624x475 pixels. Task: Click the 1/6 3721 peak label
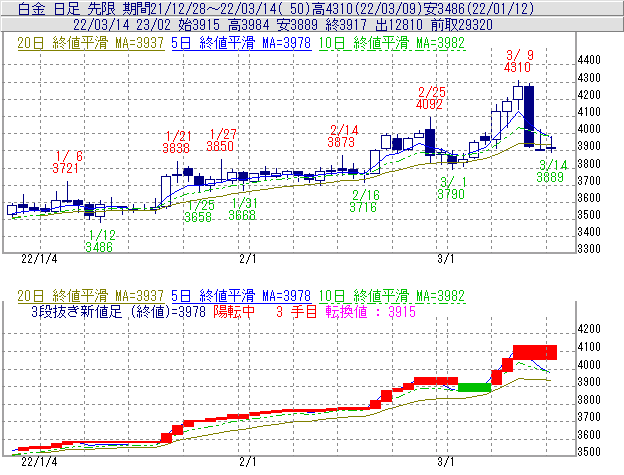coord(66,162)
